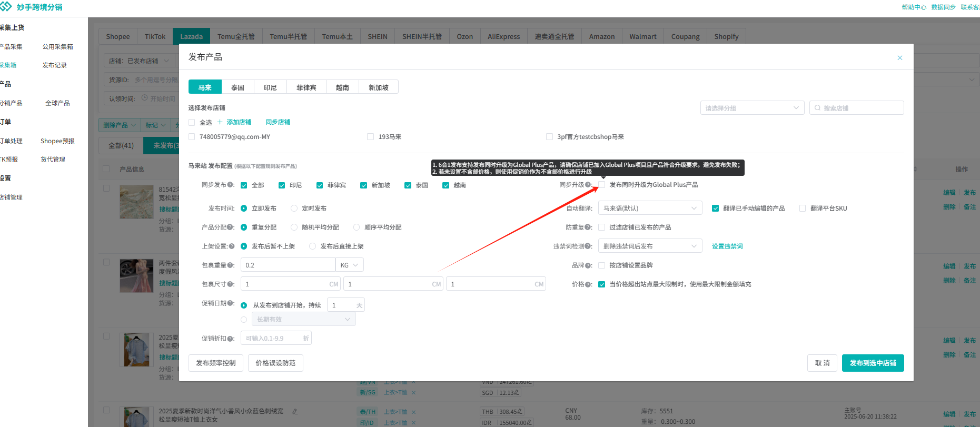Check 翻译平台SKU option

pos(803,208)
